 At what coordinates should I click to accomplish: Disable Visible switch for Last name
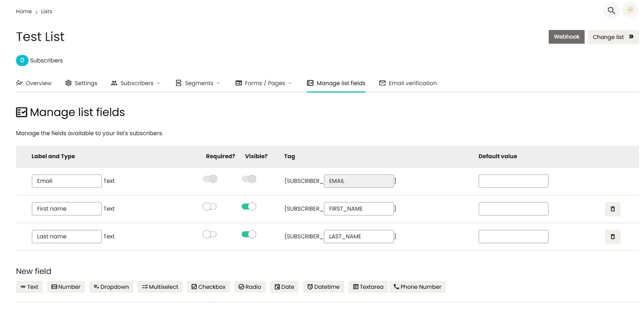tap(249, 234)
